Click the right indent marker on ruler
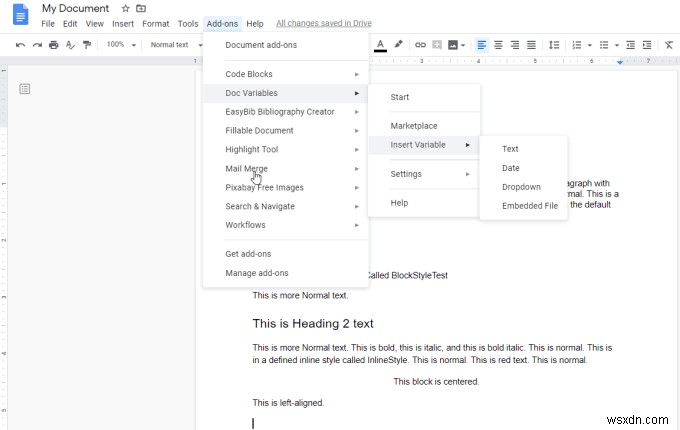Image resolution: width=680 pixels, height=430 pixels. (x=620, y=62)
